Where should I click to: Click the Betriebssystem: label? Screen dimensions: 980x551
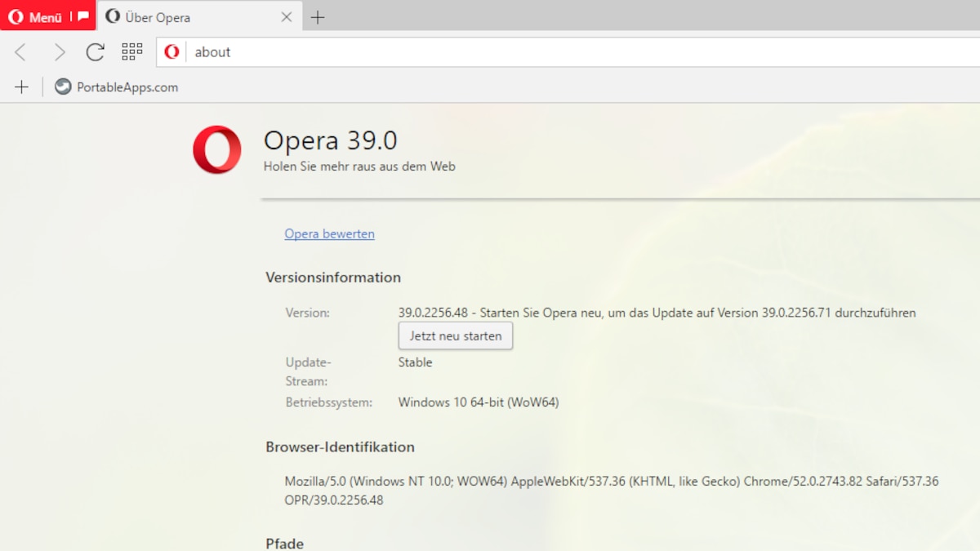(328, 402)
